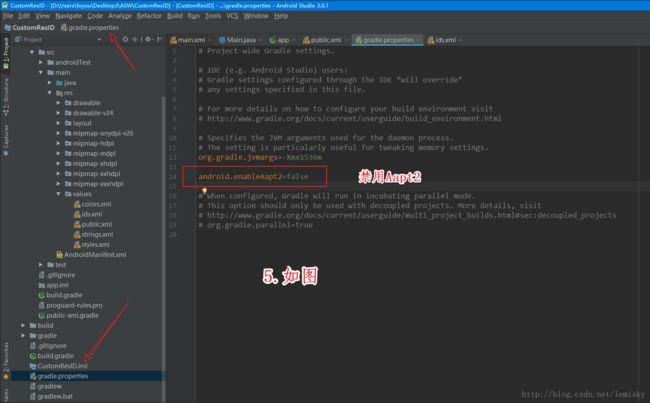Switch to the ids.xml editor tab

click(x=442, y=40)
